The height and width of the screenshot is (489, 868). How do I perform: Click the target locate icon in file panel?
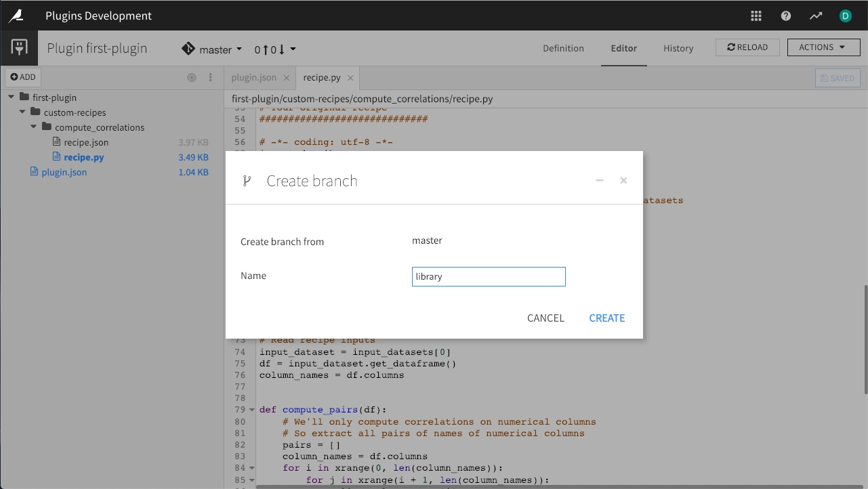(x=192, y=77)
